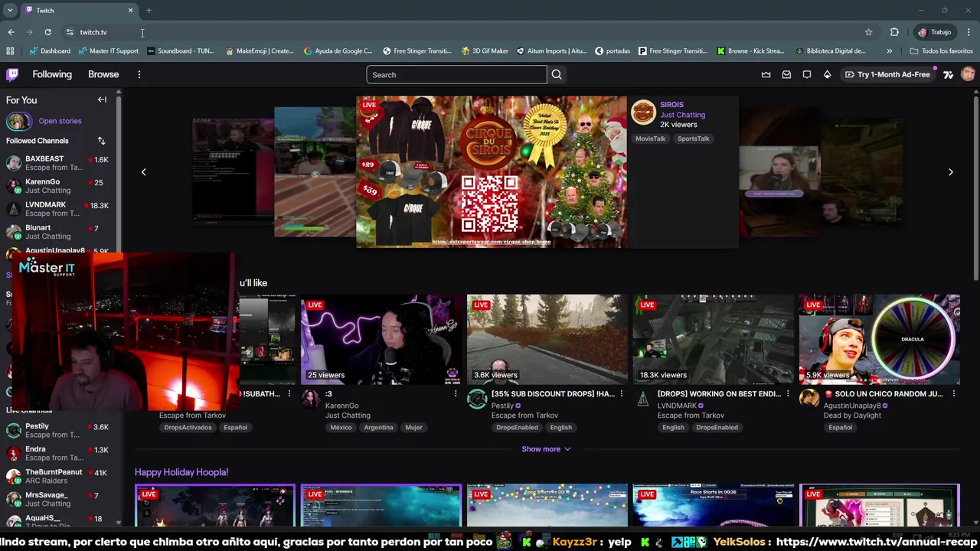Open options for the AgustinUnaplay8 stream card
This screenshot has height=551, width=980.
[x=954, y=394]
